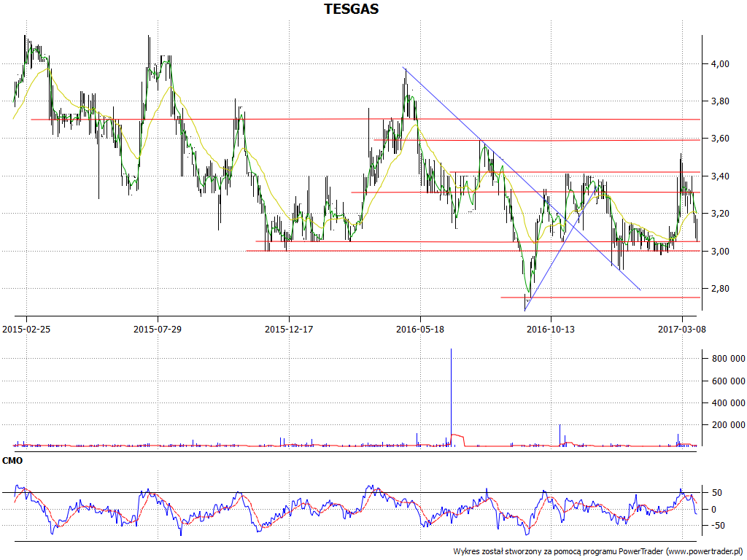Click the 3,00 price axis label
This screenshot has height=560, width=747.
coord(720,251)
